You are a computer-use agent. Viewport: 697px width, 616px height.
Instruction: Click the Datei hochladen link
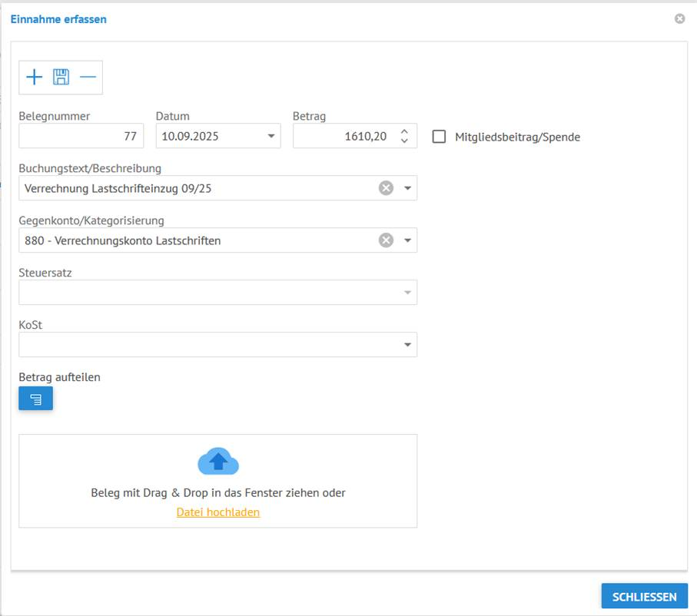(218, 512)
